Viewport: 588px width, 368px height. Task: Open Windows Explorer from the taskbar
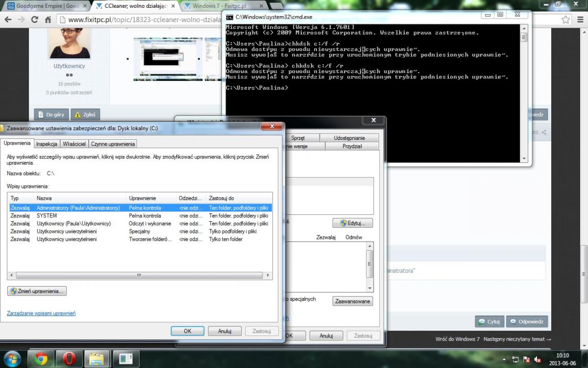point(97,359)
